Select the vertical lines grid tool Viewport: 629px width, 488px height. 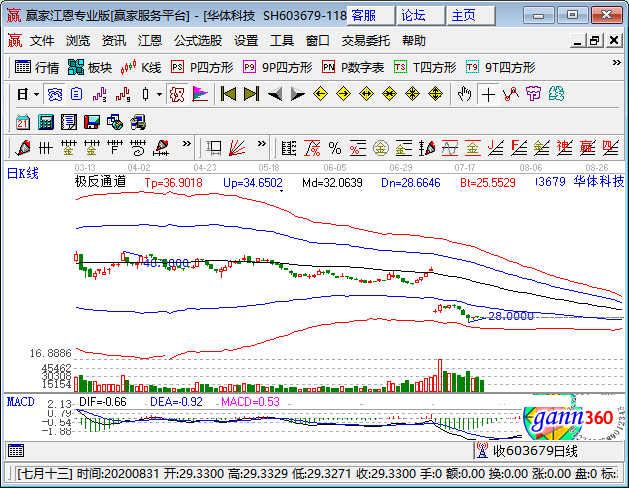(x=46, y=148)
